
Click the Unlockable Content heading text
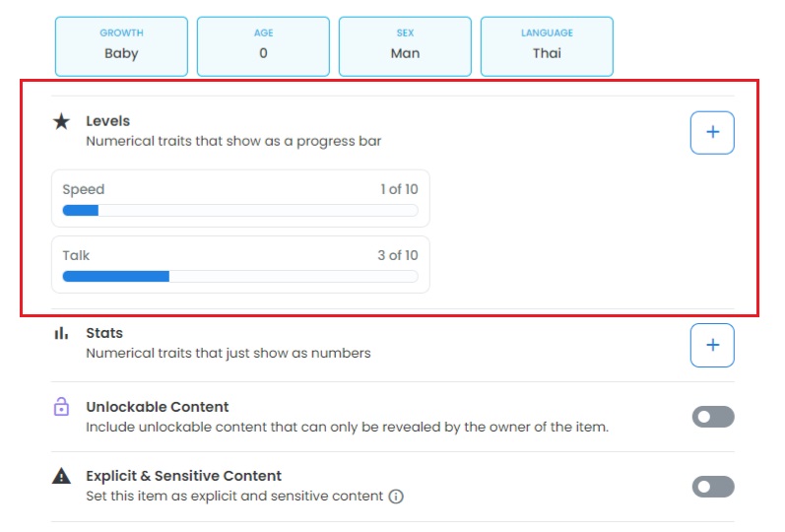tap(158, 406)
